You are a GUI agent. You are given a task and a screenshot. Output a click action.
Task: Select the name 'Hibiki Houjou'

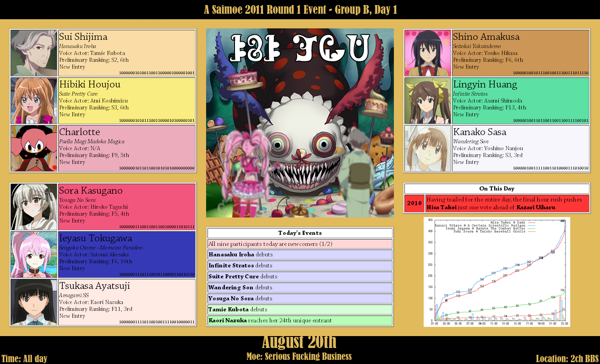[x=90, y=85]
